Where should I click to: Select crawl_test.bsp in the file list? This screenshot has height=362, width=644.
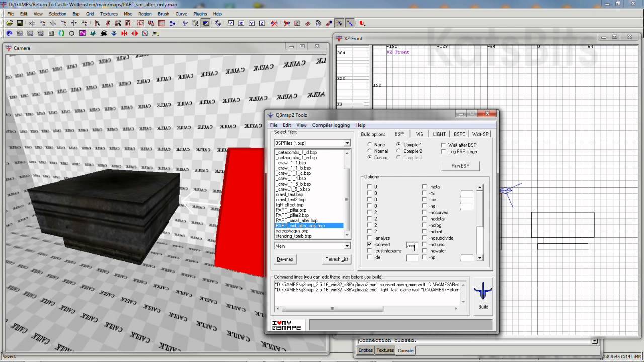coord(289,194)
